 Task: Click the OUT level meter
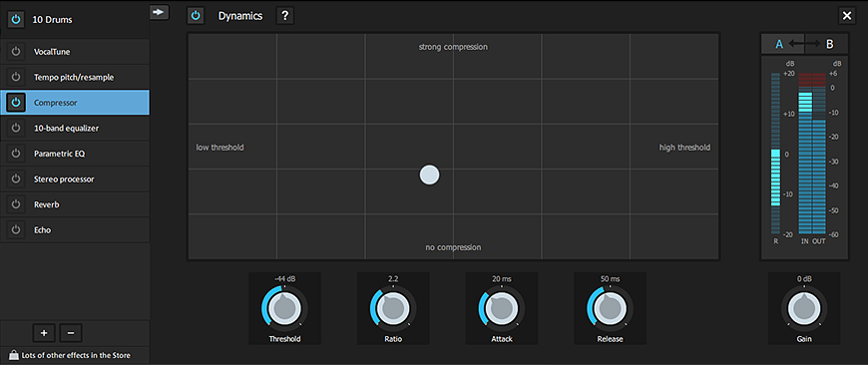[x=819, y=153]
